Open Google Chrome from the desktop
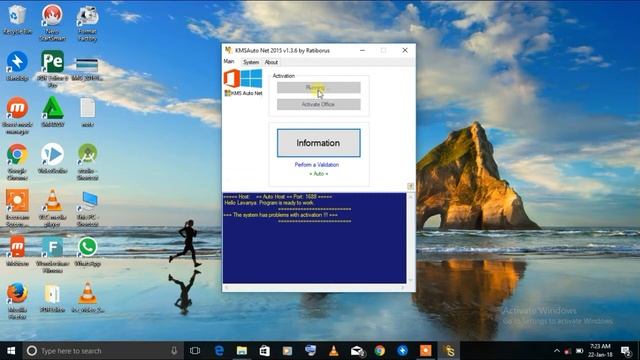The width and height of the screenshot is (640, 360). (x=17, y=162)
